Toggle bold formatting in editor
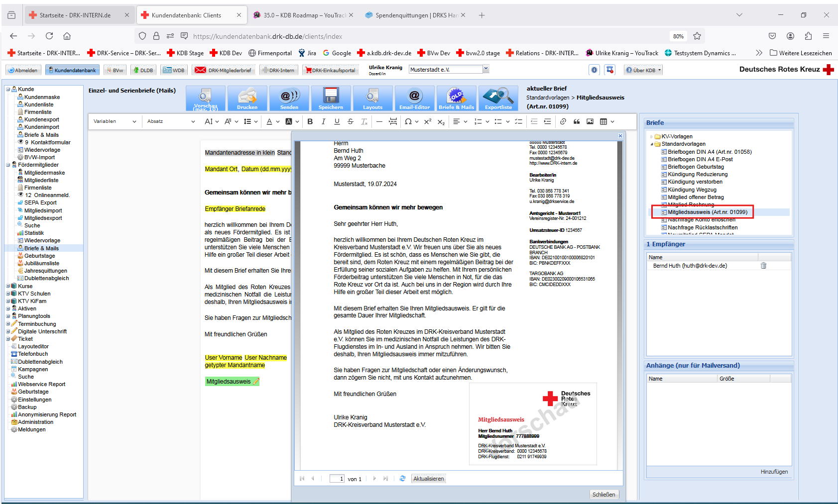838x504 pixels. coord(310,121)
